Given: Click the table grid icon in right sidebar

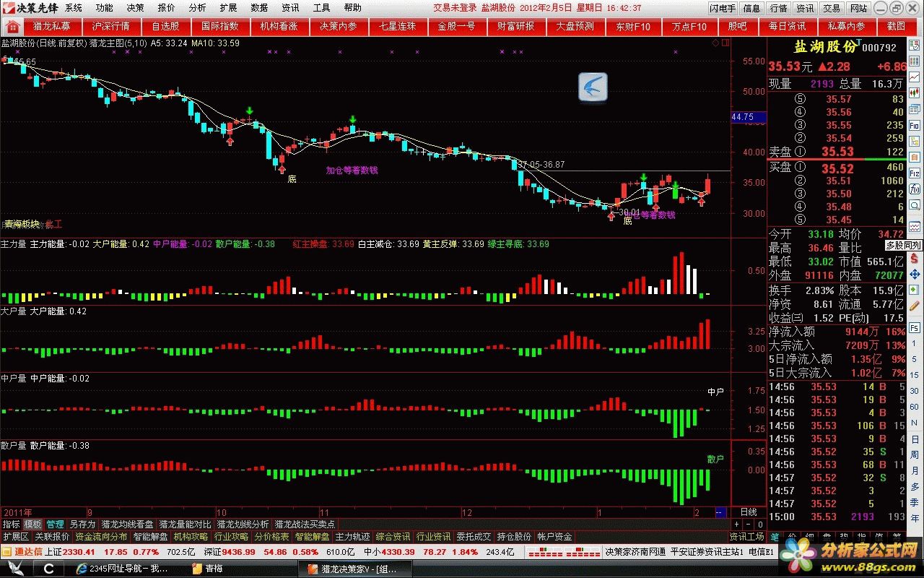Looking at the screenshot, I should 915,61.
